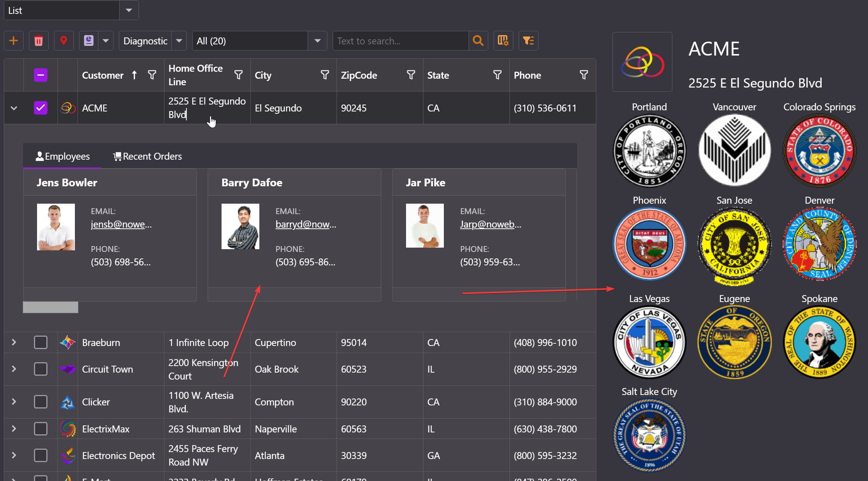Click the orange magnifier search icon
The height and width of the screenshot is (481, 868).
(478, 41)
